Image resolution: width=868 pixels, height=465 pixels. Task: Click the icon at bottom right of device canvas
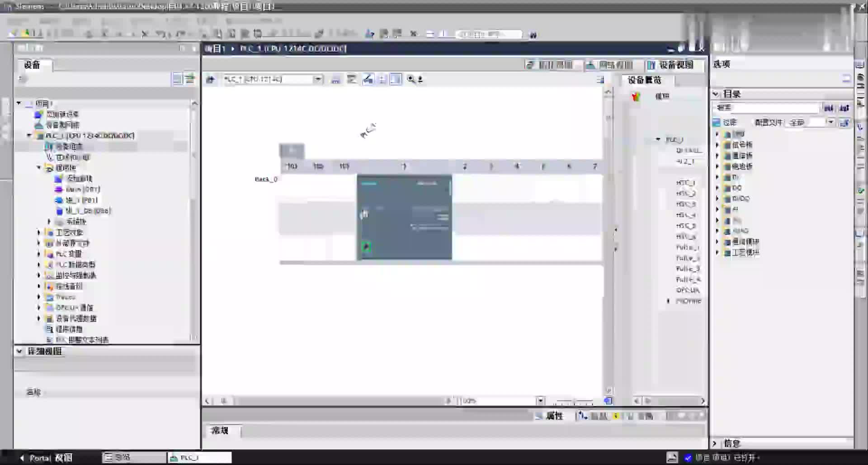coord(608,400)
